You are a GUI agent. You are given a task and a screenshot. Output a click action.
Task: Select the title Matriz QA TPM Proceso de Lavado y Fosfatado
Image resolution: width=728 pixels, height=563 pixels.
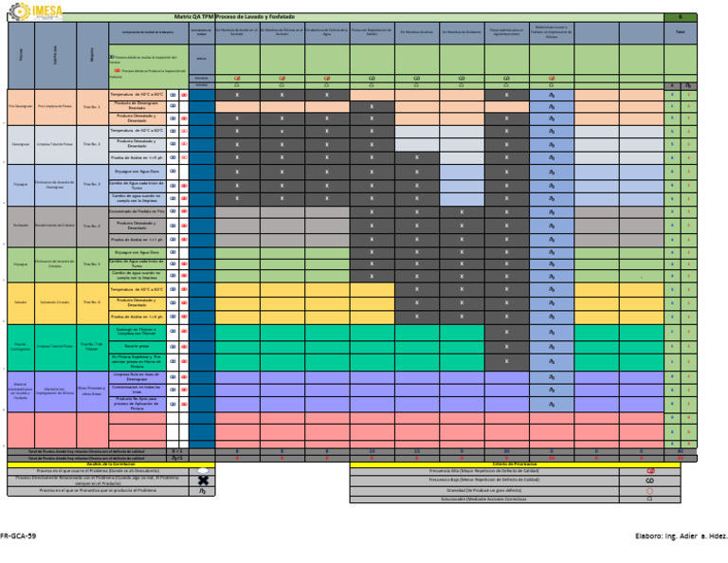click(x=234, y=17)
